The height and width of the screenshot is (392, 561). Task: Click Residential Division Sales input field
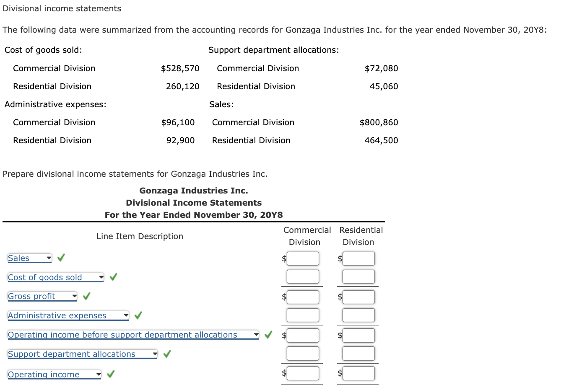pos(358,258)
